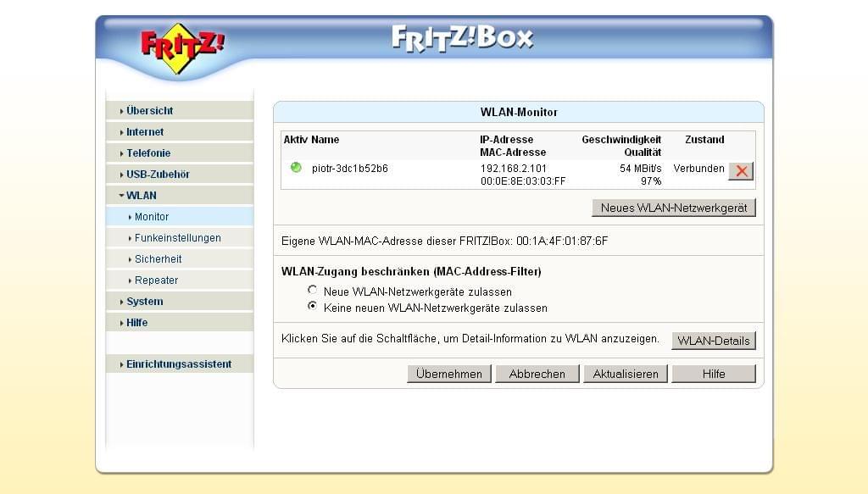Open USB-Zubehör in the sidebar
This screenshot has width=868, height=494.
click(158, 175)
